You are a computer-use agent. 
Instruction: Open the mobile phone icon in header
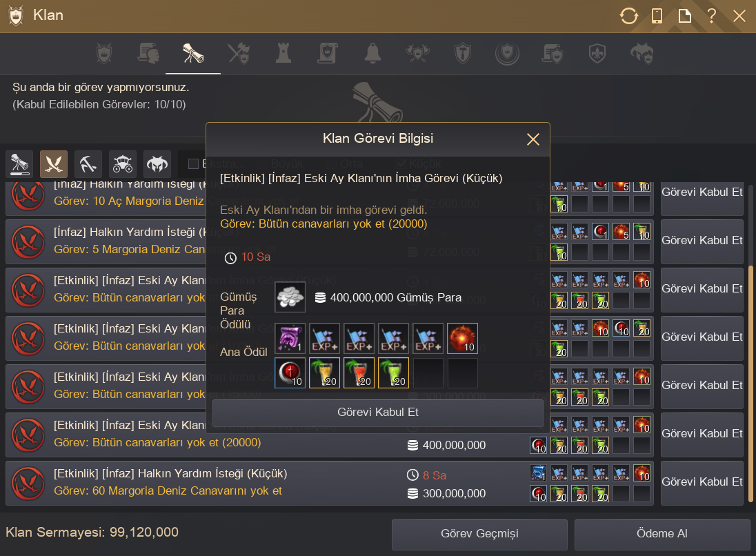tap(657, 16)
